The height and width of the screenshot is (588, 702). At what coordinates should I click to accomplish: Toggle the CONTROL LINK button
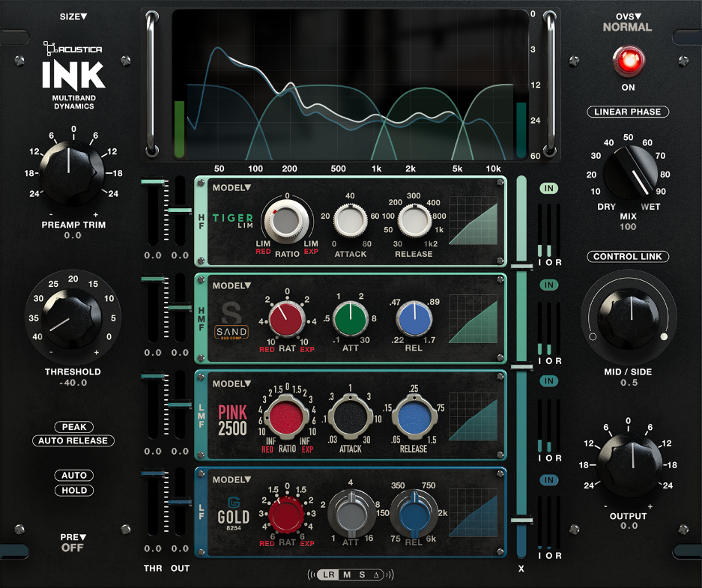click(x=628, y=256)
